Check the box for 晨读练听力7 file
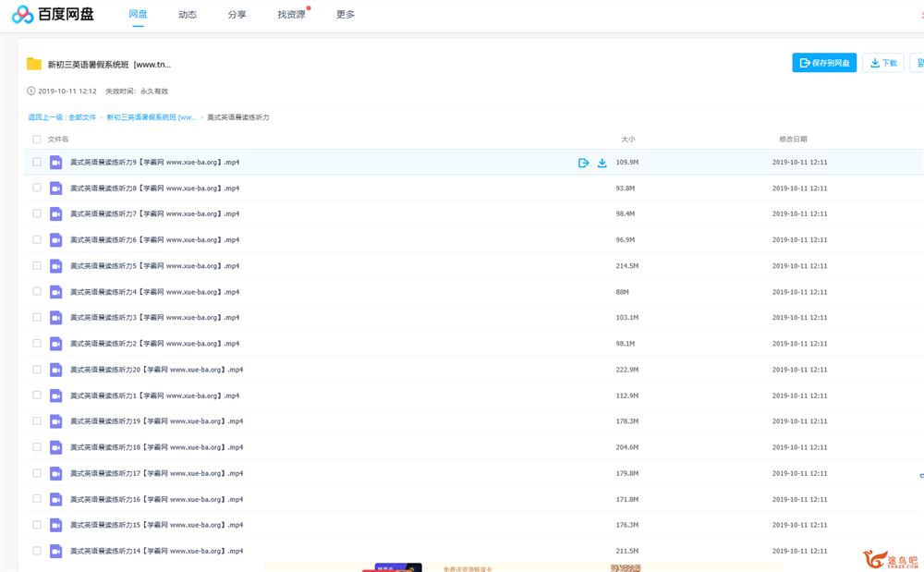The height and width of the screenshot is (572, 924). pyautogui.click(x=37, y=213)
